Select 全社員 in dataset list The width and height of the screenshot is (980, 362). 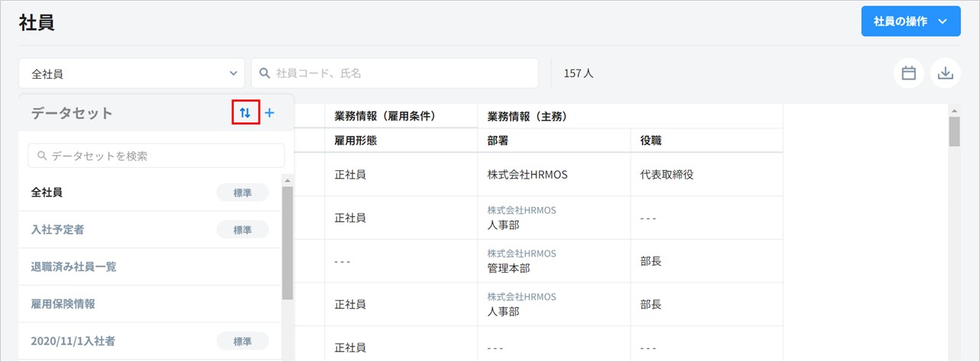(x=47, y=192)
